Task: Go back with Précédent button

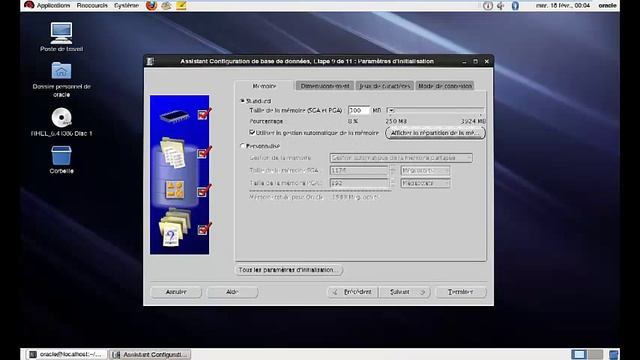Action: 353,292
